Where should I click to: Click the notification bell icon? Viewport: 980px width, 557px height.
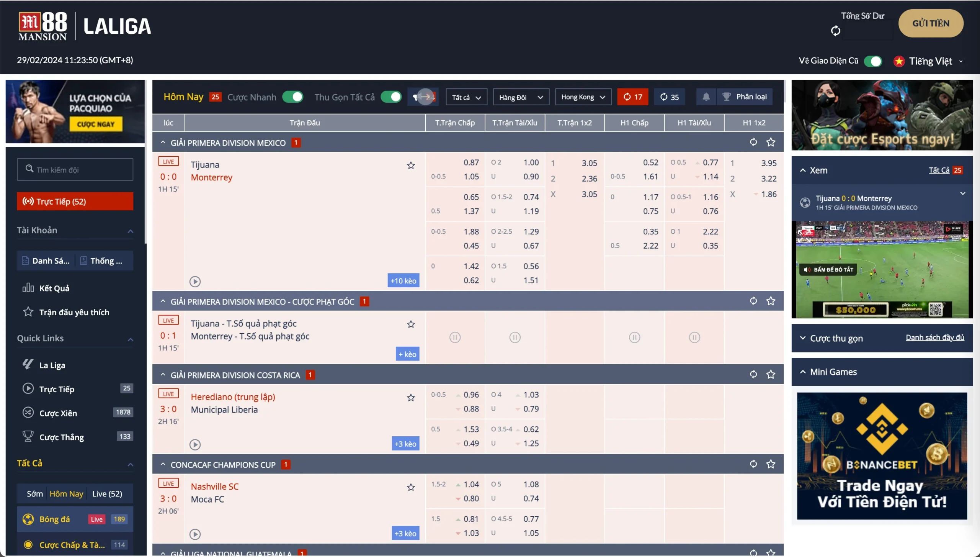coord(706,97)
